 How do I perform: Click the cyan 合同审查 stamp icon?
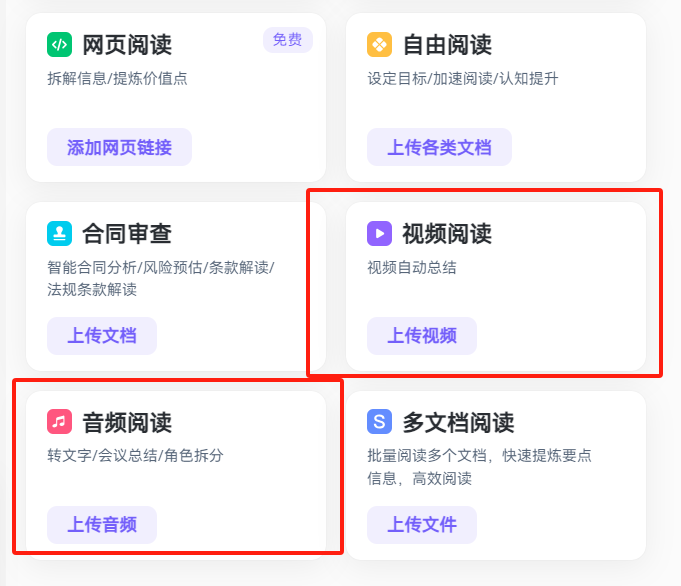coord(60,233)
